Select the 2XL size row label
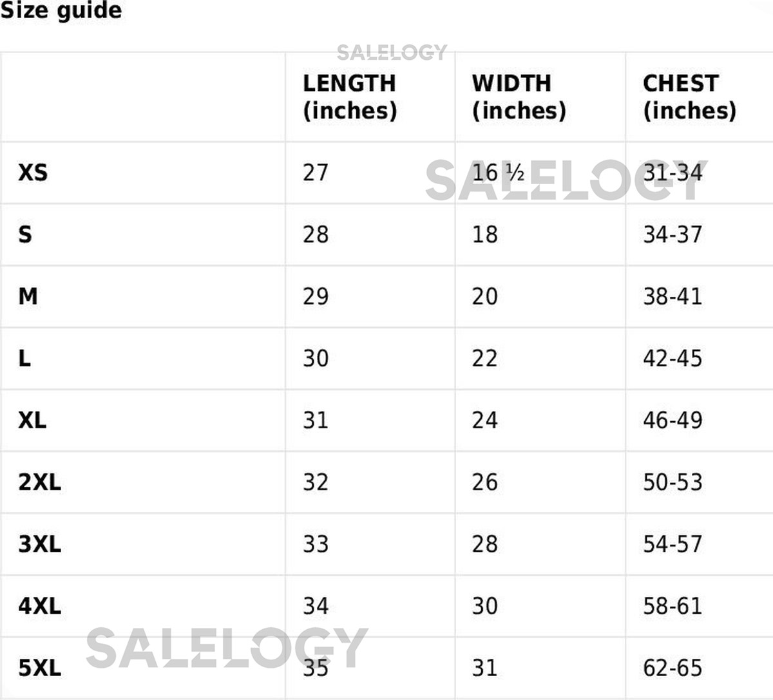The height and width of the screenshot is (700, 773). (x=40, y=482)
